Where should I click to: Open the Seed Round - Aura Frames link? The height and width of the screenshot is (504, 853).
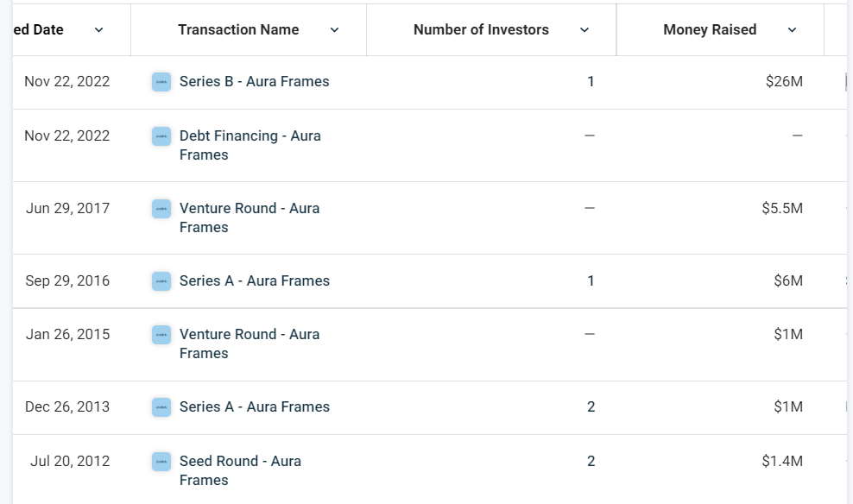coord(240,470)
